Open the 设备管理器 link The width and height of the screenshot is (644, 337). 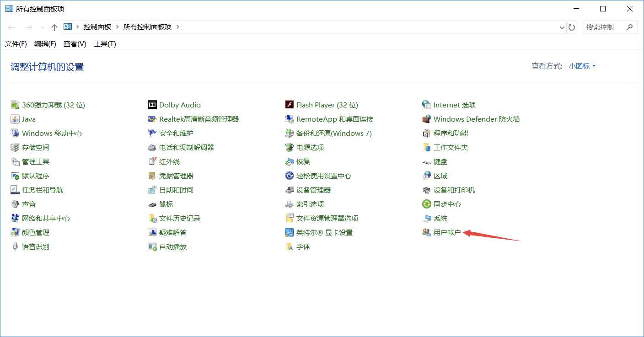(x=313, y=190)
